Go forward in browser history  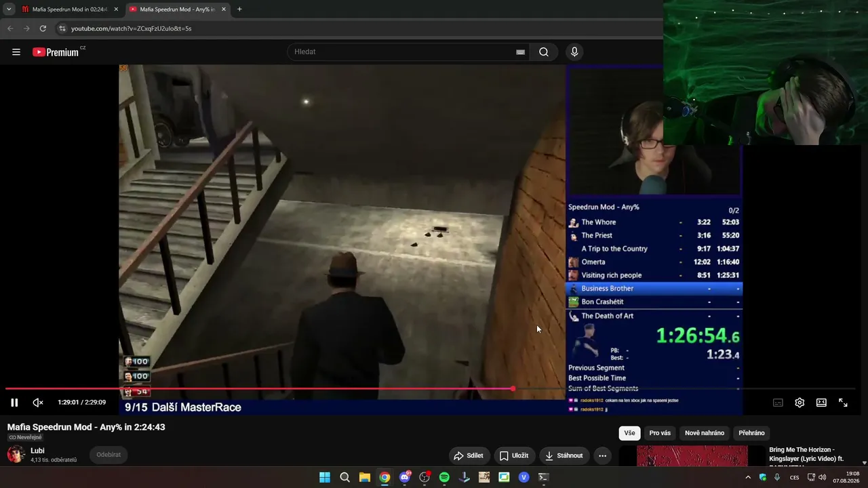point(26,28)
